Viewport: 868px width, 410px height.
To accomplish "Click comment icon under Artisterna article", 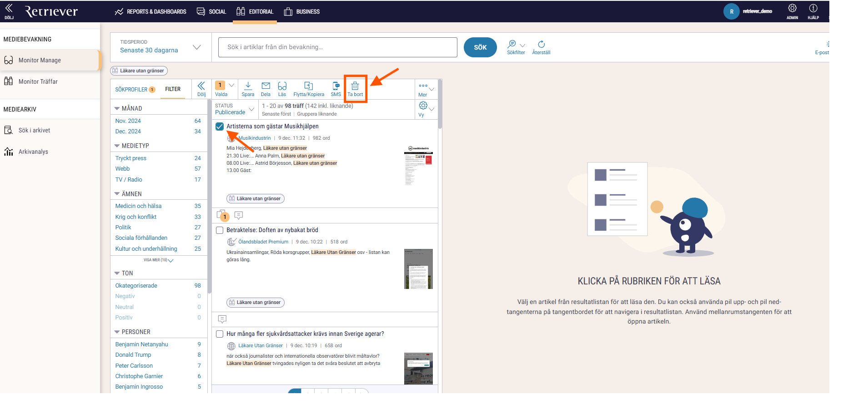I will click(x=239, y=215).
